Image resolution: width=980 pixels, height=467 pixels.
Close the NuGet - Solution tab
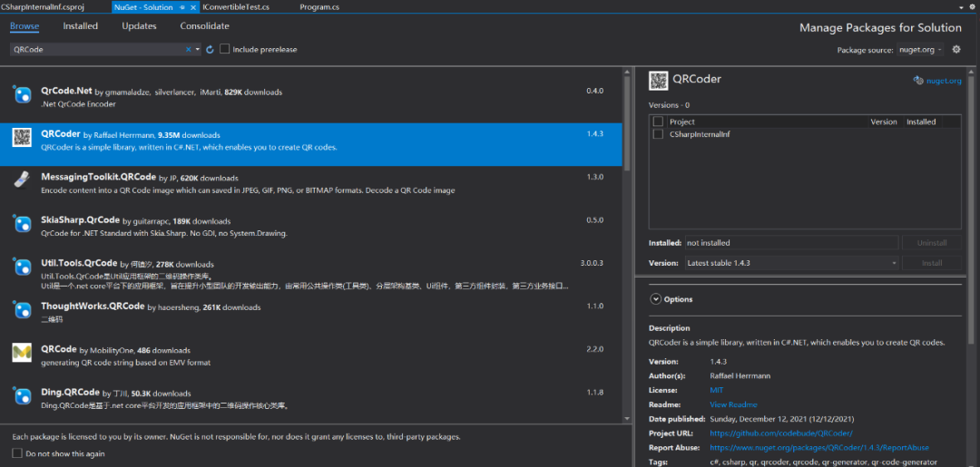191,7
